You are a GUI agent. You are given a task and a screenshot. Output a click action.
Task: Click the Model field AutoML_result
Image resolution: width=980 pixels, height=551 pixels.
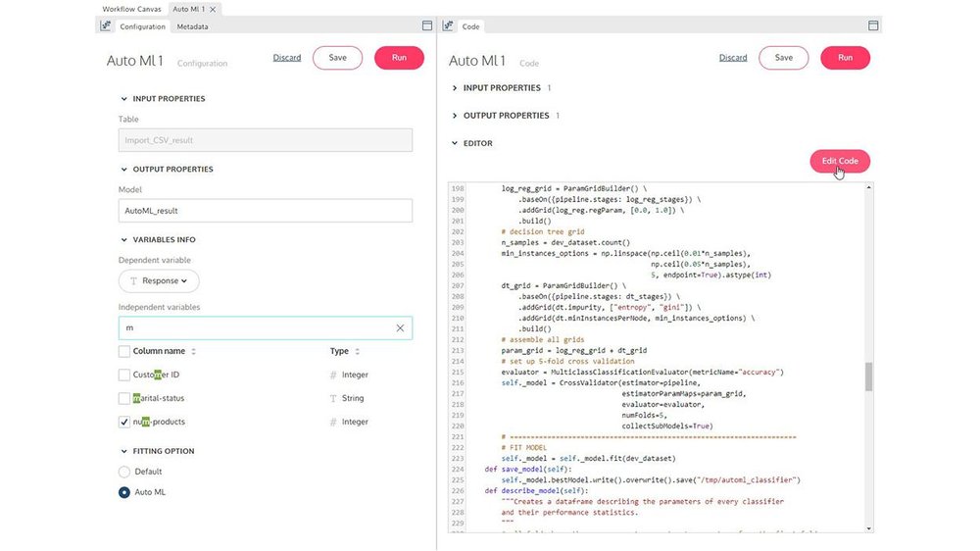(265, 211)
